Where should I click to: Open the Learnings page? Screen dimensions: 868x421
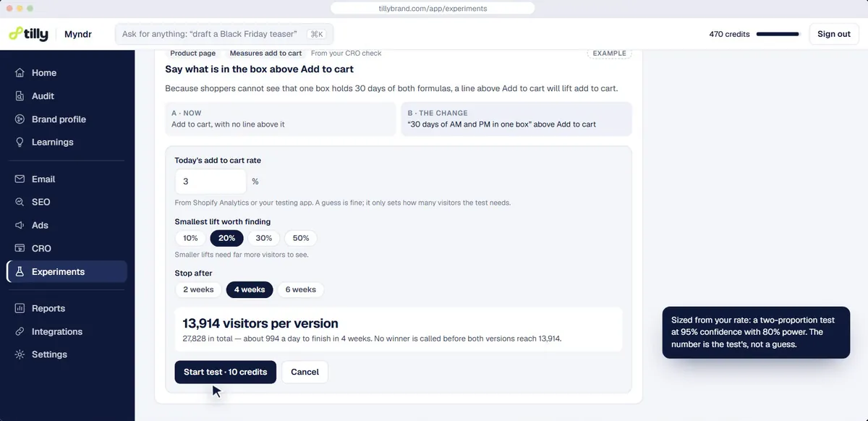click(x=67, y=143)
